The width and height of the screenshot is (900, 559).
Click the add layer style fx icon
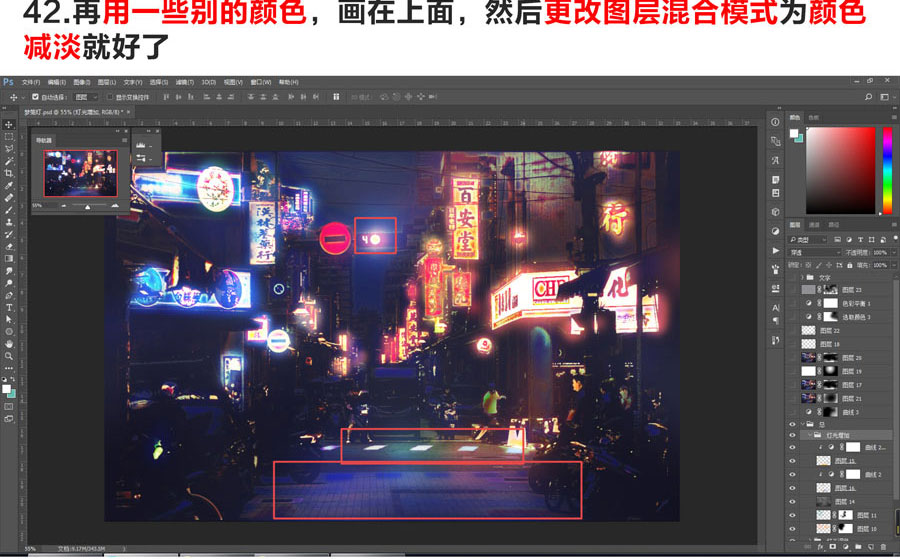click(821, 547)
